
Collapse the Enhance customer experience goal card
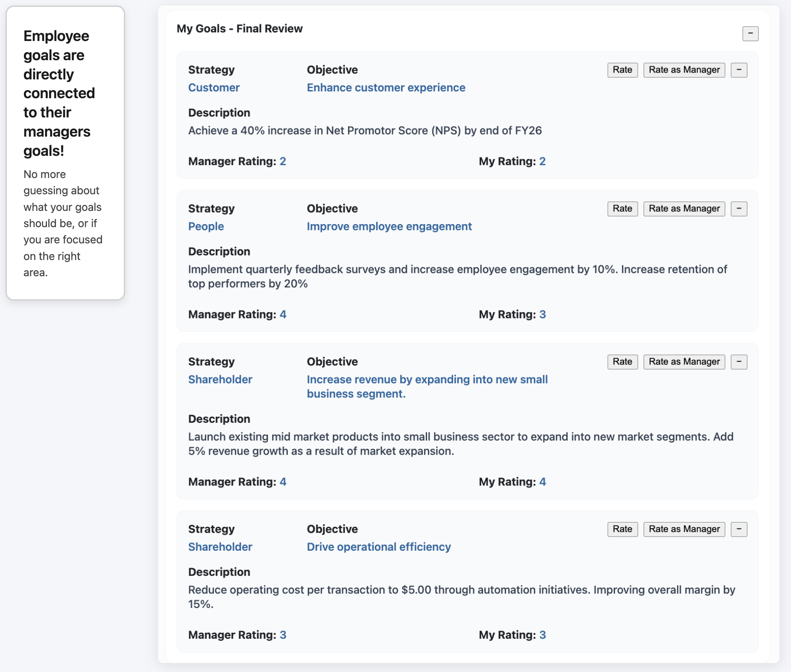pos(738,70)
